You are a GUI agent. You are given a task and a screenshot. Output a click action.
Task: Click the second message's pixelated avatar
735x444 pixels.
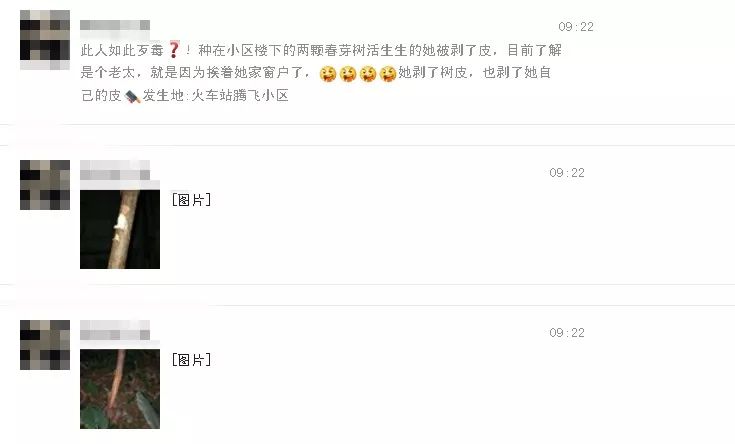click(x=45, y=185)
